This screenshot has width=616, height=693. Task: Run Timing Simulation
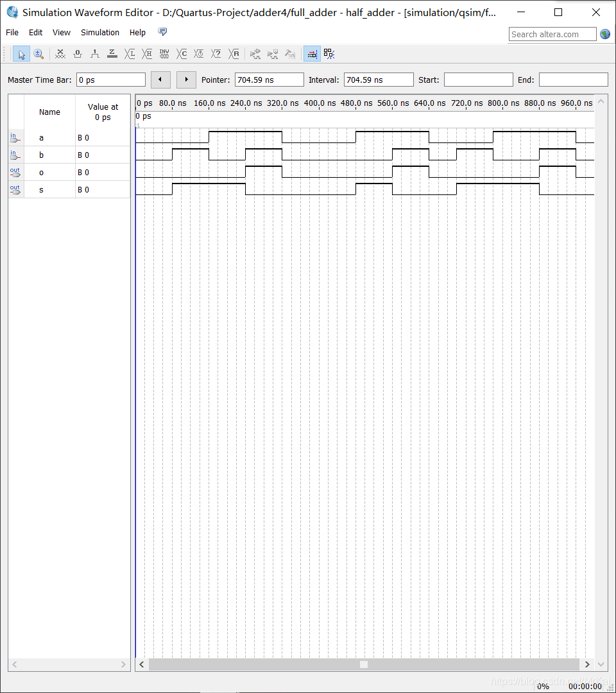273,54
